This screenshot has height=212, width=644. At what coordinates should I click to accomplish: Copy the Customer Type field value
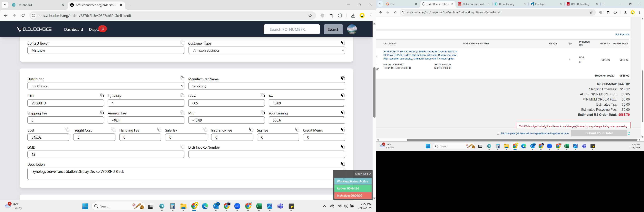343,43
